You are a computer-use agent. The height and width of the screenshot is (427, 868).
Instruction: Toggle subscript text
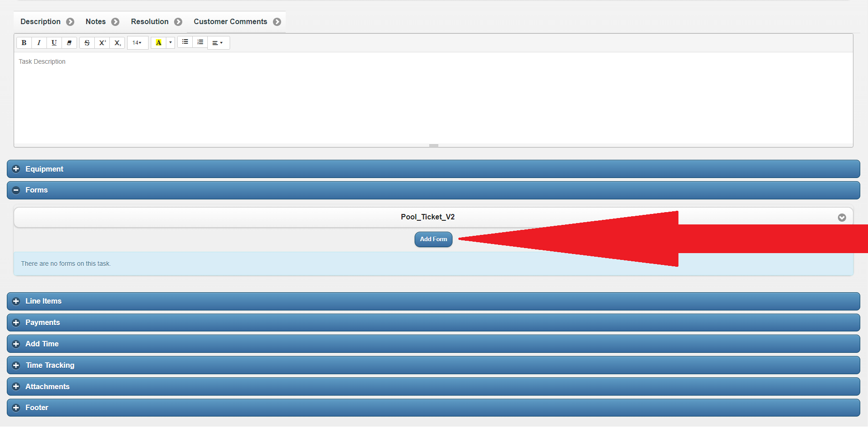(x=118, y=43)
